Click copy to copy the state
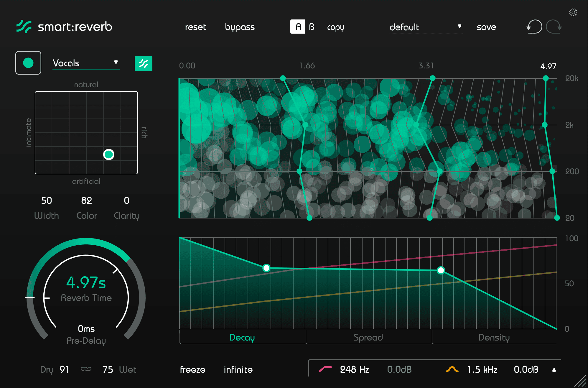This screenshot has height=388, width=588. [335, 27]
